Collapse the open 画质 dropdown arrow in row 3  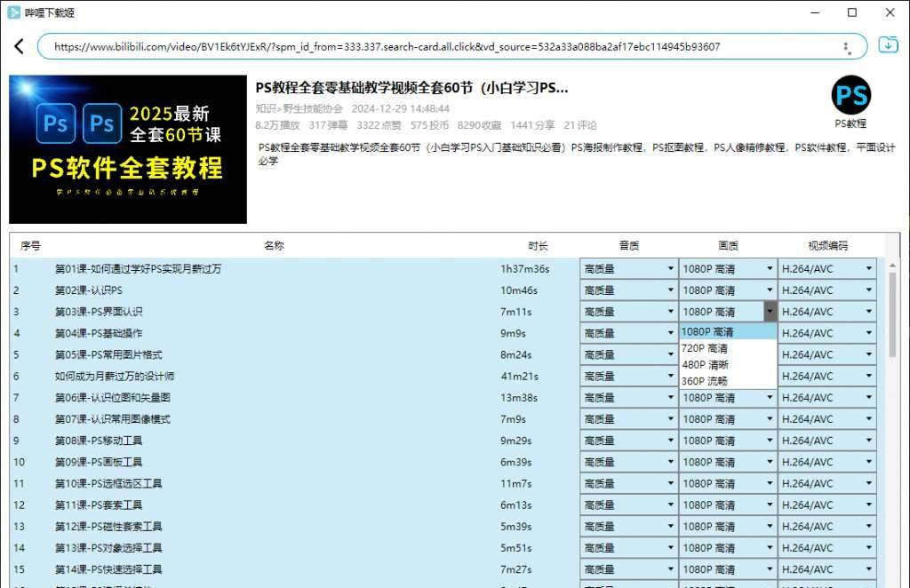[770, 312]
